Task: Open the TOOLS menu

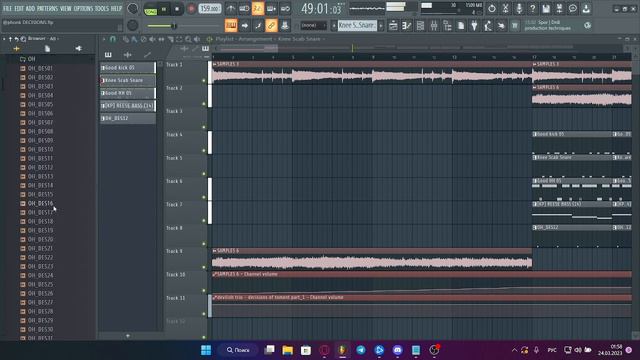Action: point(102,9)
